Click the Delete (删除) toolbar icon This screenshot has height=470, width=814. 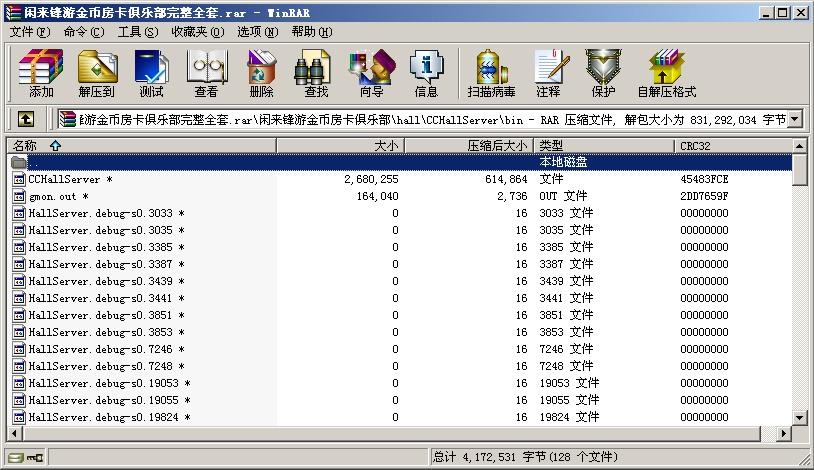tap(261, 73)
